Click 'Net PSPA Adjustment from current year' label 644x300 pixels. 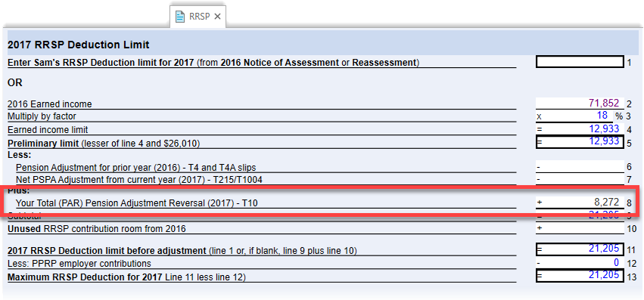138,180
